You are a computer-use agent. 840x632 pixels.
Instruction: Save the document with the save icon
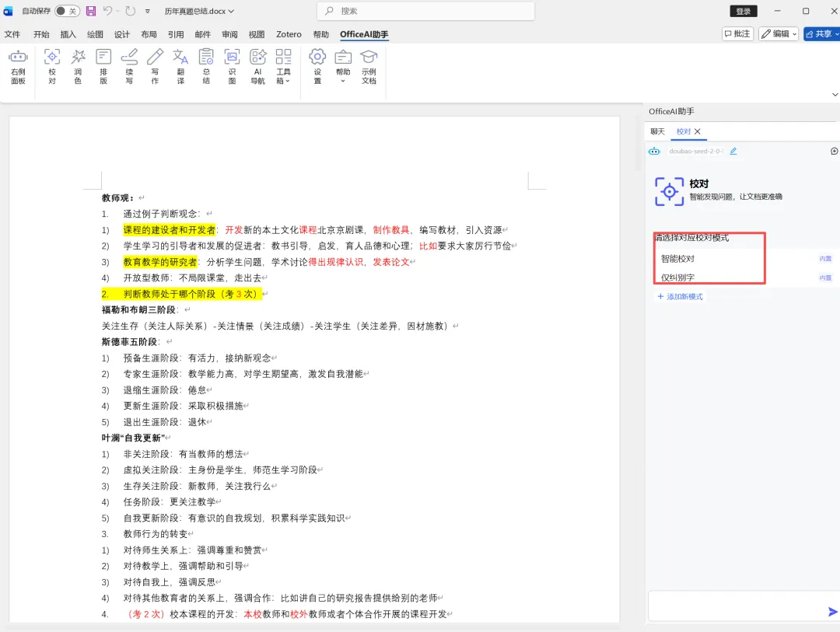pyautogui.click(x=90, y=11)
